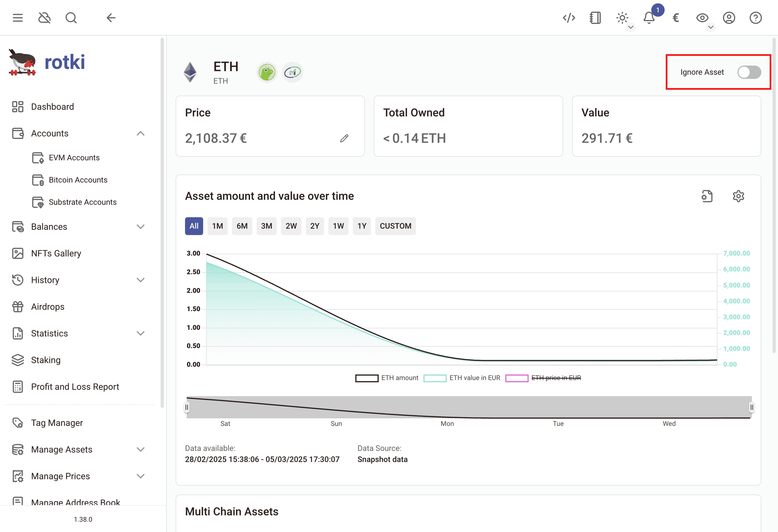
Task: Expand the History sidebar section
Action: (141, 280)
